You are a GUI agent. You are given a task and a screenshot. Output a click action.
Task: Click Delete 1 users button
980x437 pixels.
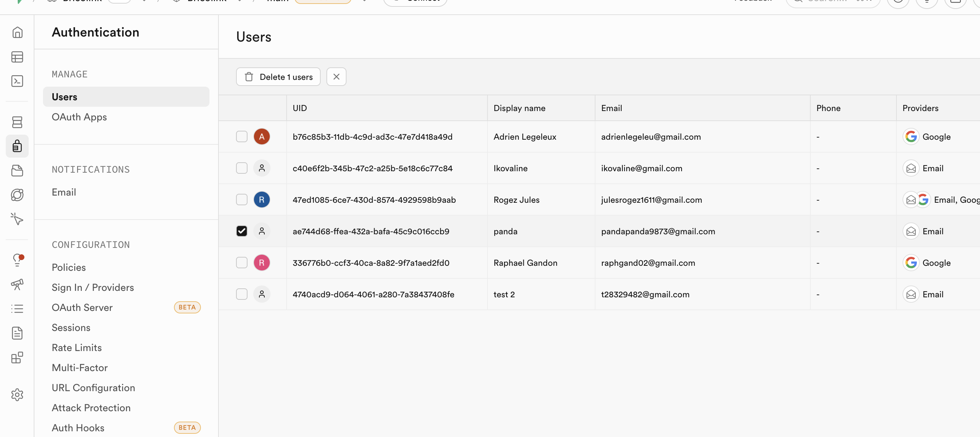click(x=278, y=77)
